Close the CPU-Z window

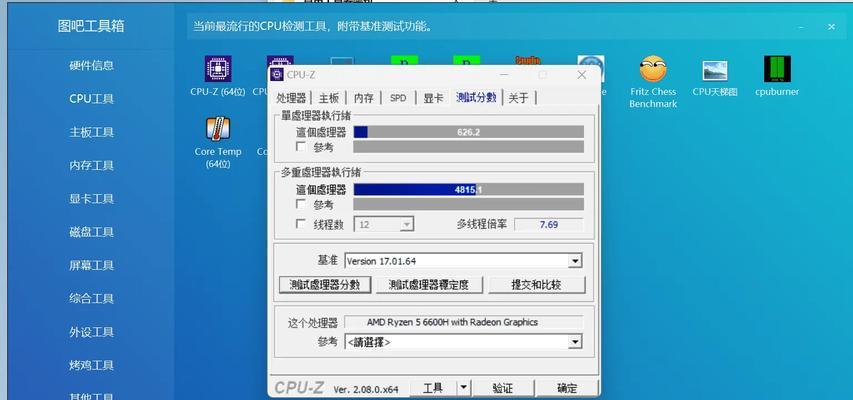pyautogui.click(x=582, y=75)
